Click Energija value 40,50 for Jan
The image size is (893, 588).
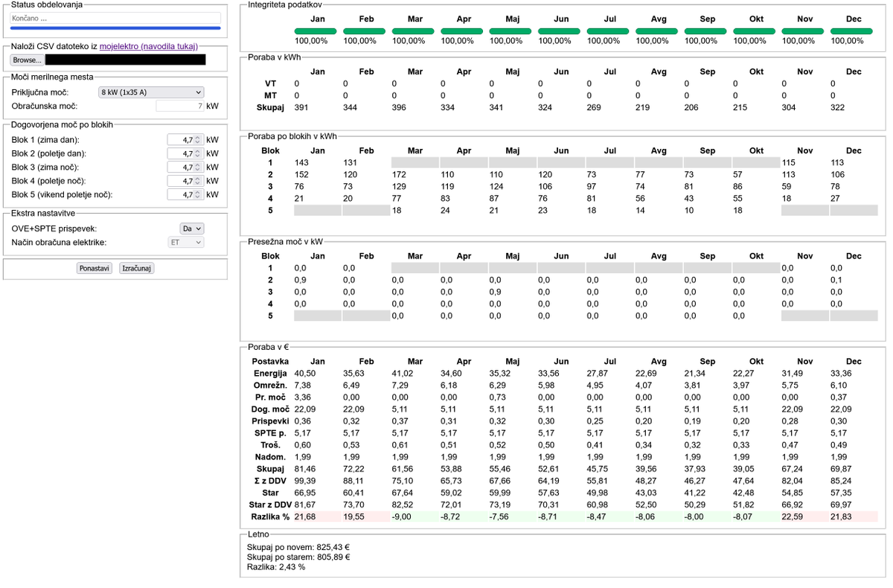(305, 374)
